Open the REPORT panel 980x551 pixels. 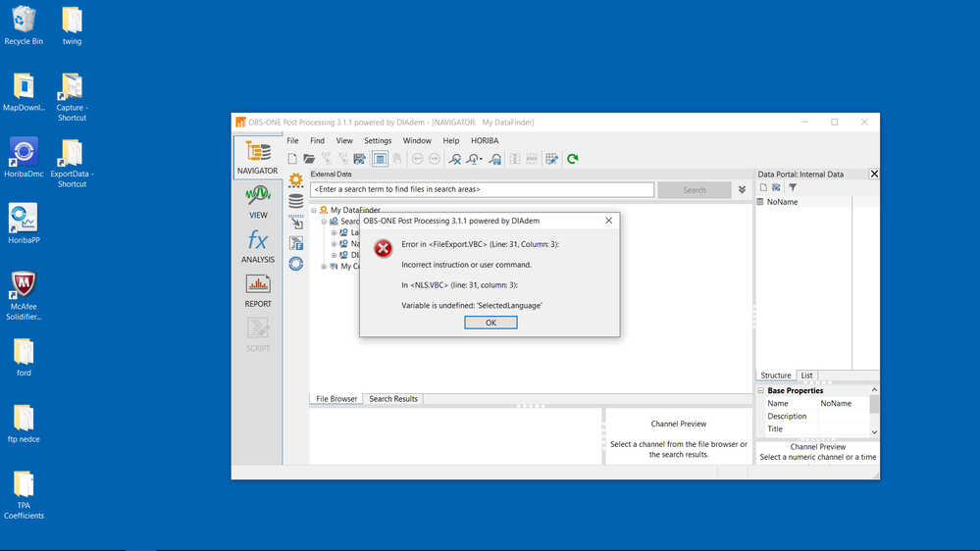click(257, 290)
